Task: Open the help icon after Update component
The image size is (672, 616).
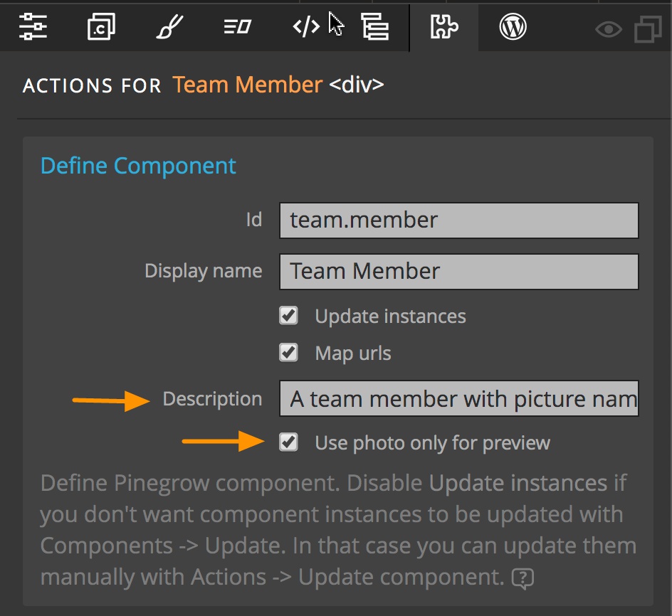Action: (523, 578)
